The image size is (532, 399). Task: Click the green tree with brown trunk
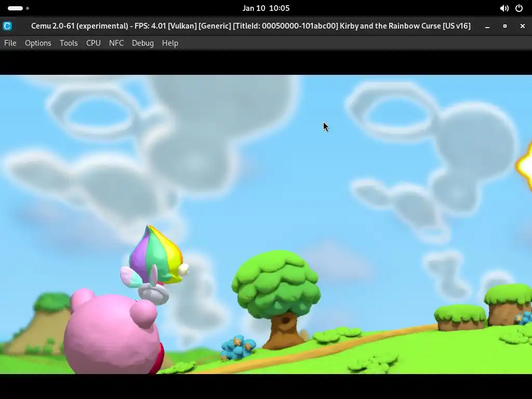coord(276,300)
